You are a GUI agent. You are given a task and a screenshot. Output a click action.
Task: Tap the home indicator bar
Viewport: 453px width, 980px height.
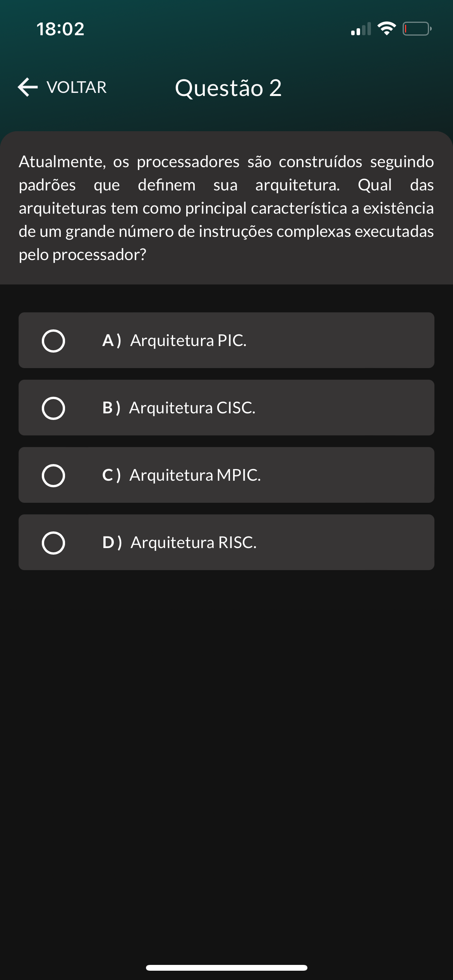click(226, 968)
